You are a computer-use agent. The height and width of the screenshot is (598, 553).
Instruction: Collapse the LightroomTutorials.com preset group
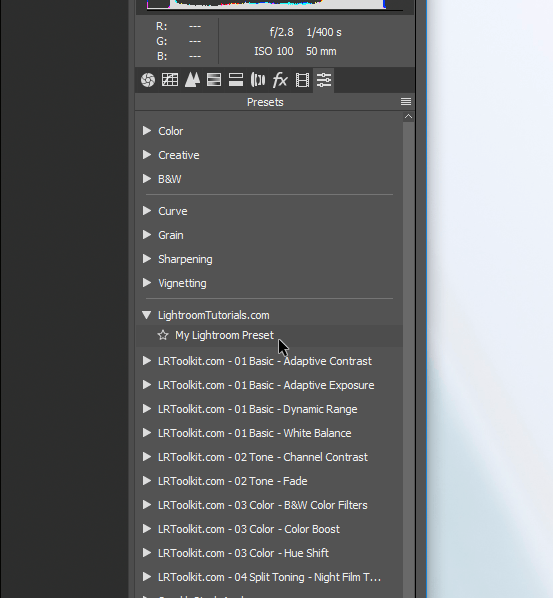[x=146, y=315]
